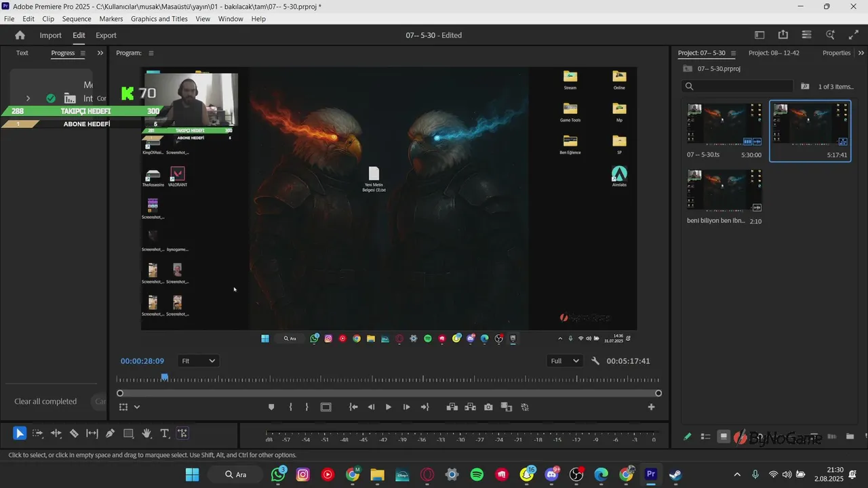
Task: Select the Rectangle shape tool
Action: click(x=128, y=434)
